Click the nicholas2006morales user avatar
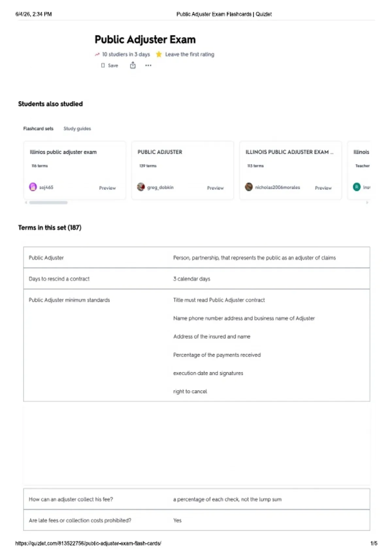Image resolution: width=392 pixels, height=556 pixels. click(249, 187)
